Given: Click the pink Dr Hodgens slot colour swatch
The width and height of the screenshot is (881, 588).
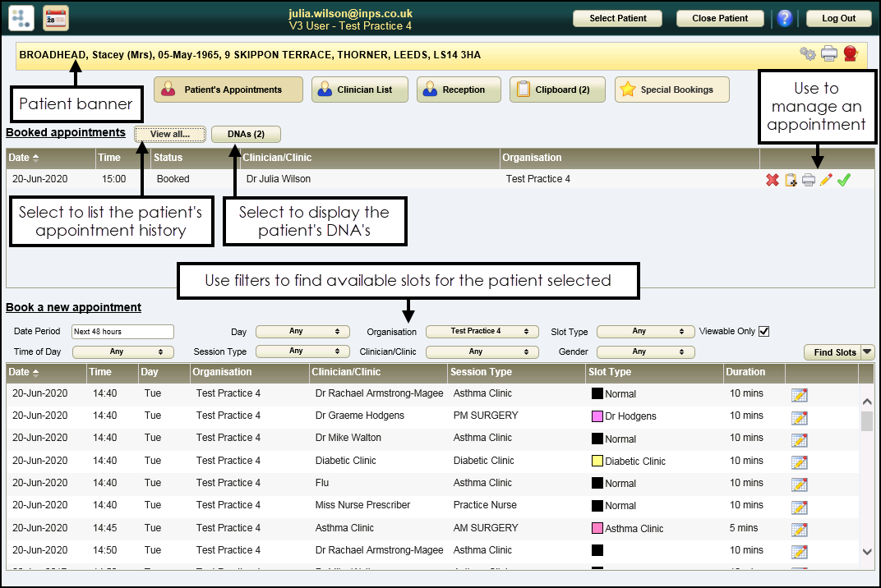Looking at the screenshot, I should coord(597,416).
